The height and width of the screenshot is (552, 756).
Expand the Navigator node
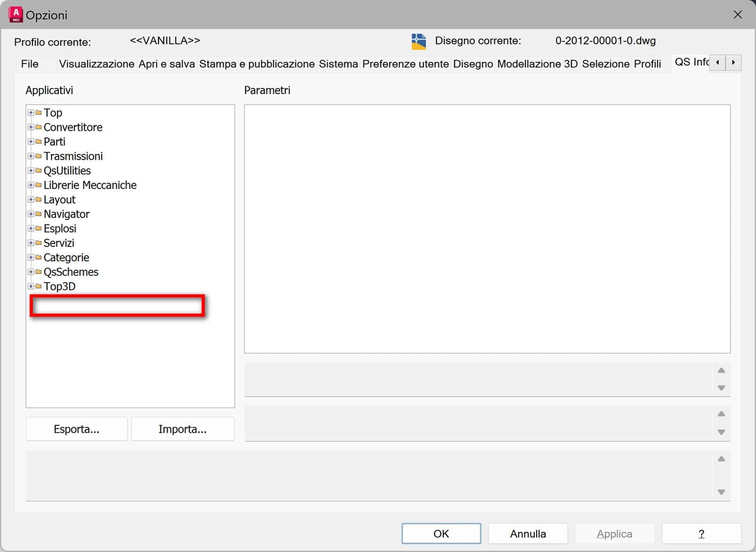[31, 214]
